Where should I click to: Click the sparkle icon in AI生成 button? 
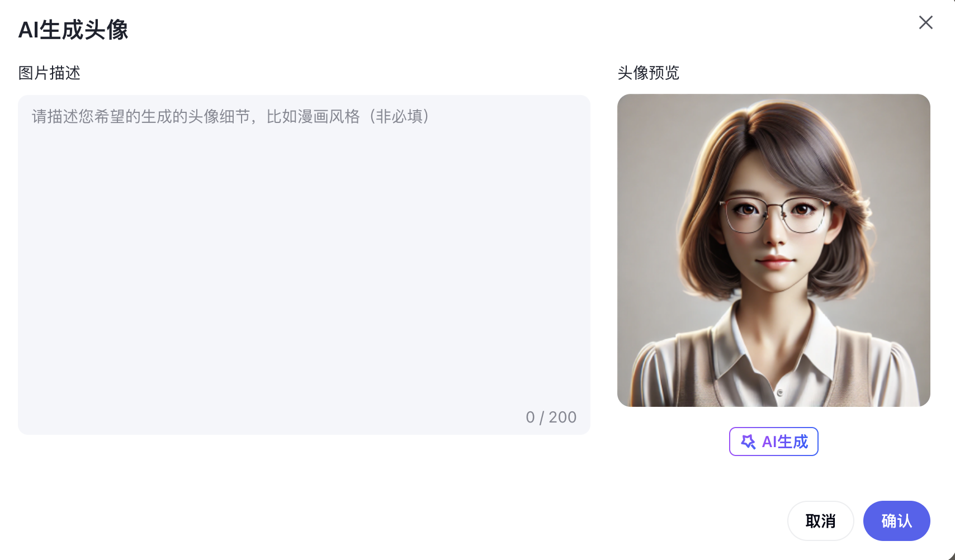(x=748, y=442)
